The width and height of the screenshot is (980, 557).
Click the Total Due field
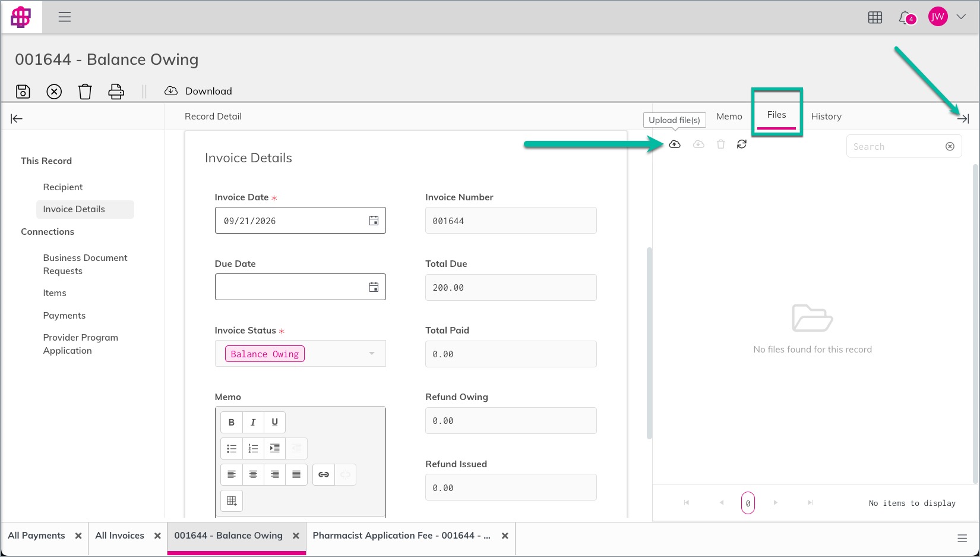511,287
